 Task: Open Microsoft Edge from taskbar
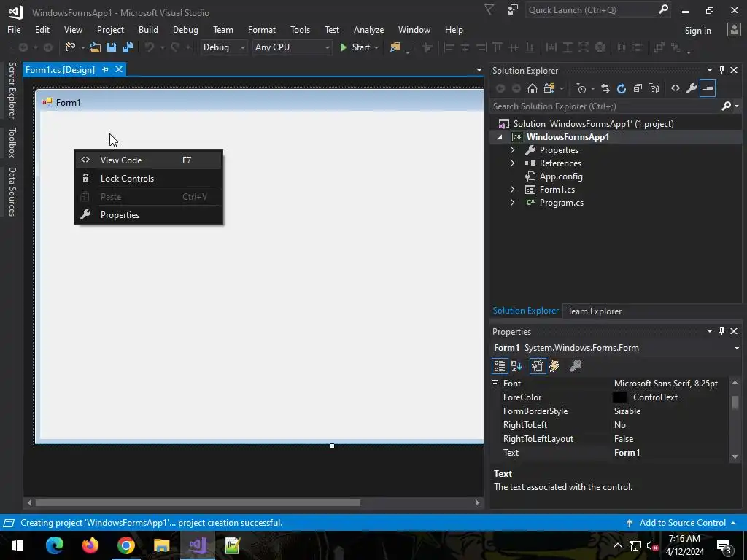(54, 545)
